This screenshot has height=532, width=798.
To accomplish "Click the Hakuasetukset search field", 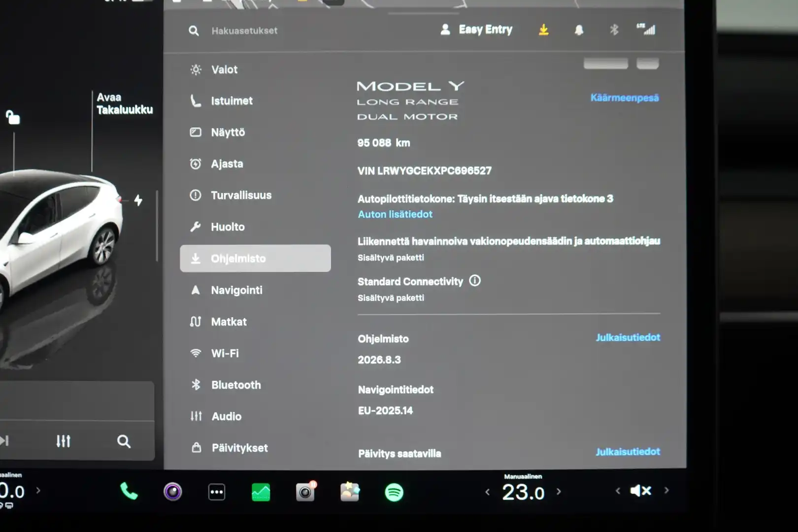I will [244, 31].
